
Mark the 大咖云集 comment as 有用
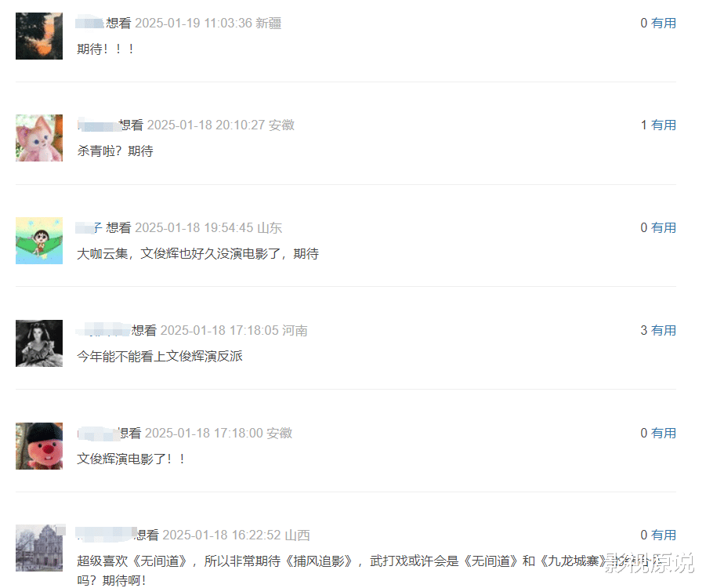pos(664,227)
